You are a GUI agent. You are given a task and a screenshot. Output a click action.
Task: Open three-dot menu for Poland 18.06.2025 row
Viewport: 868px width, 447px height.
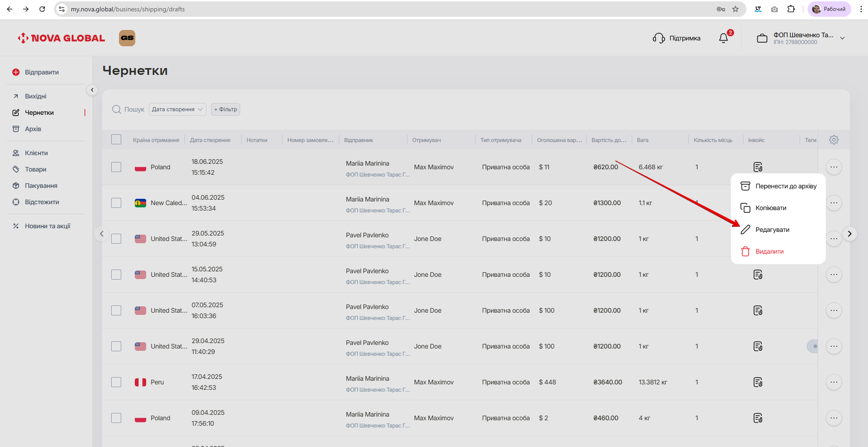click(x=834, y=167)
